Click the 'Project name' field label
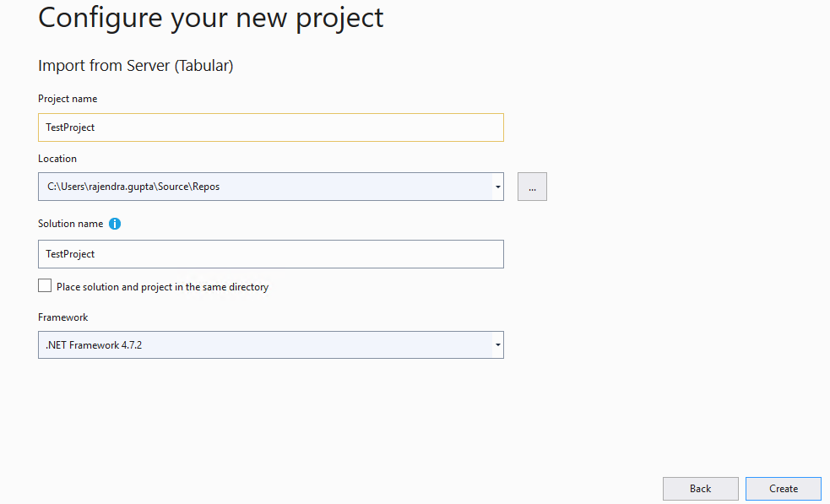Image resolution: width=830 pixels, height=504 pixels. (68, 99)
